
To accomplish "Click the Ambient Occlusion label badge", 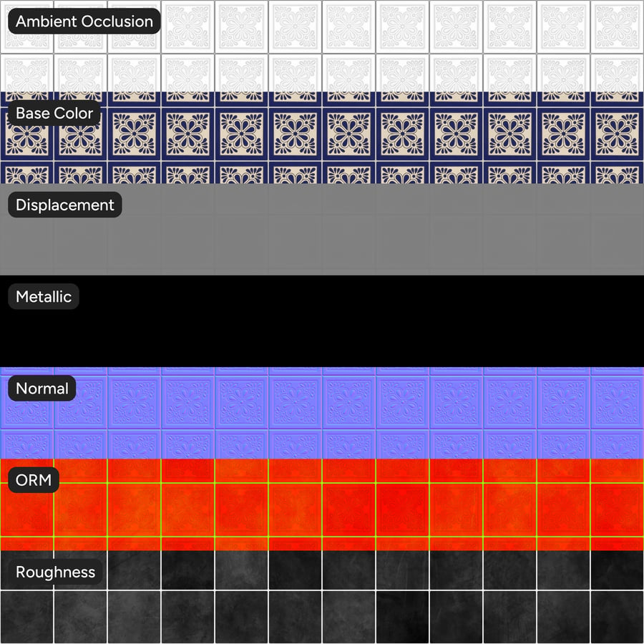I will pos(84,21).
